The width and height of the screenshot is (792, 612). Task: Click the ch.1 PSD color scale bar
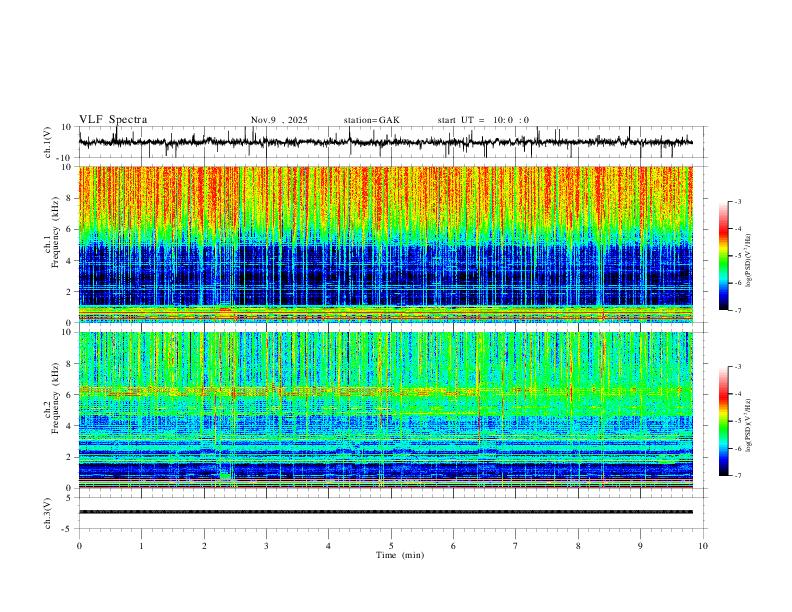pos(723,256)
